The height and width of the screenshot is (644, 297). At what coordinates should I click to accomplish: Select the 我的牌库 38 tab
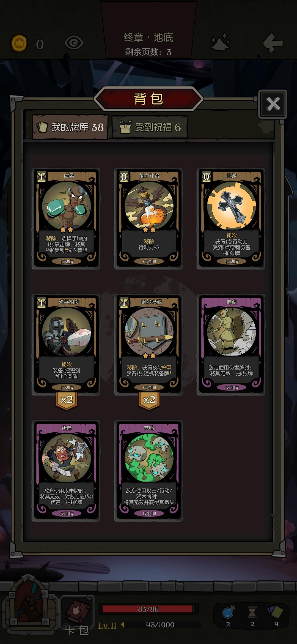70,127
